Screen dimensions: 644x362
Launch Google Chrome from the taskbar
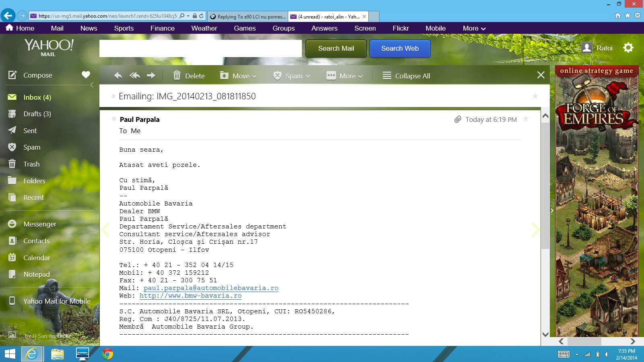click(107, 354)
